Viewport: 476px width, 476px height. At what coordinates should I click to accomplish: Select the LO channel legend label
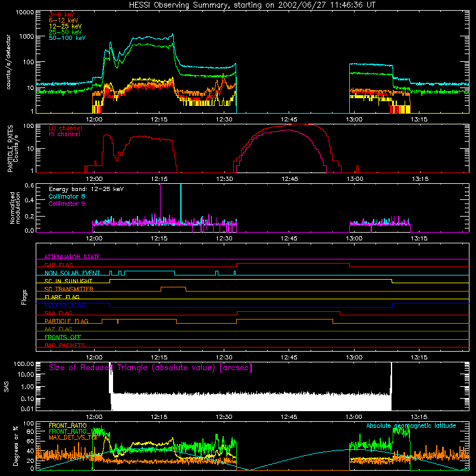pyautogui.click(x=65, y=128)
